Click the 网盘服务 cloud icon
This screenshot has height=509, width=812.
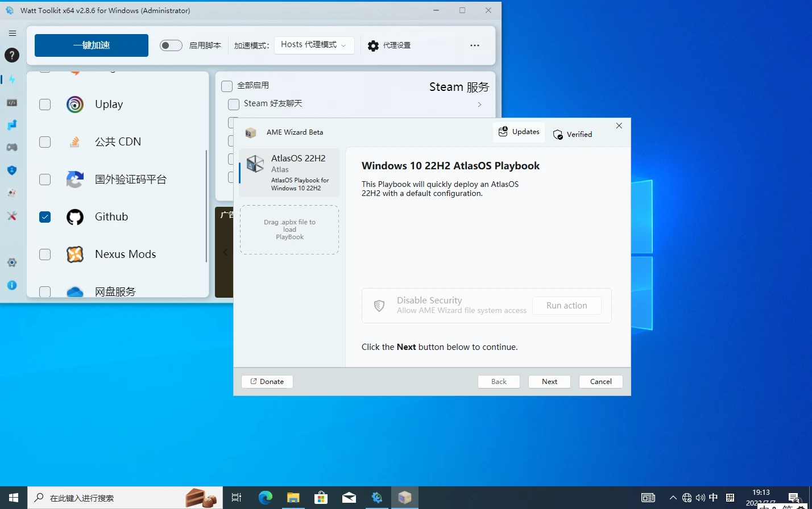pos(75,292)
